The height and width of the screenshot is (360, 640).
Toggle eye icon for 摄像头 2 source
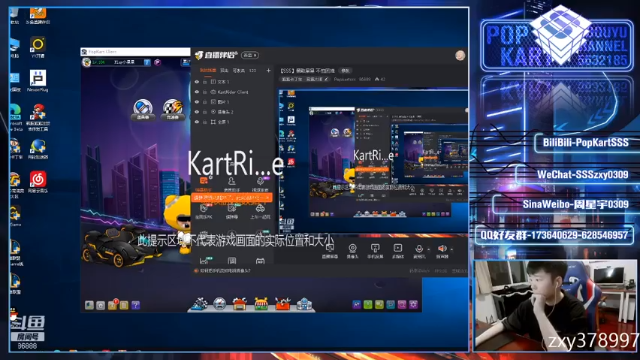(x=197, y=112)
